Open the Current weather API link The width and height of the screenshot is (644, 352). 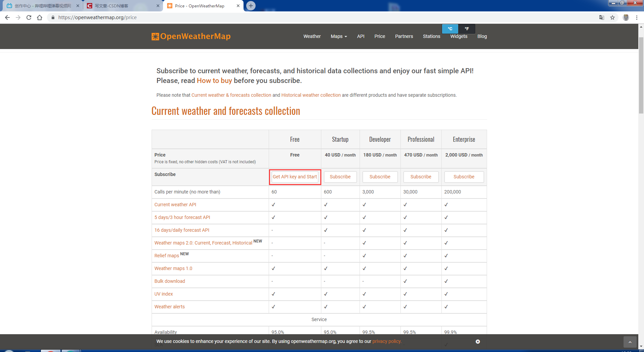coord(175,205)
